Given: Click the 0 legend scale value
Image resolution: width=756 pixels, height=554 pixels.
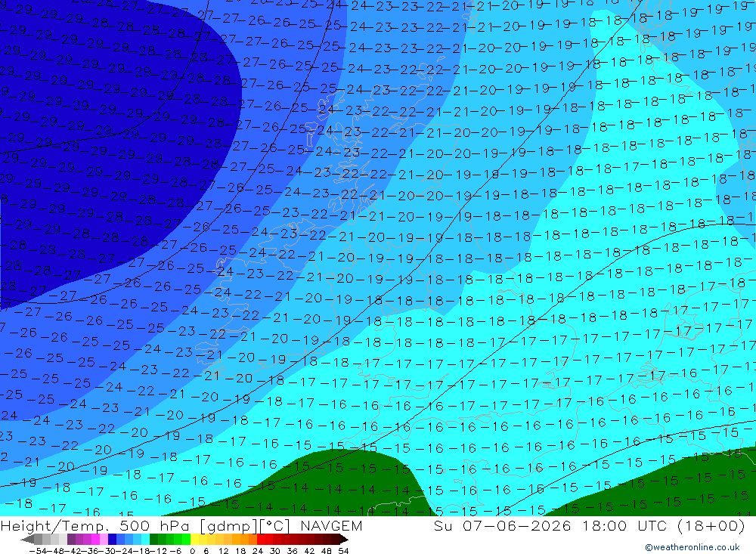Looking at the screenshot, I should click(x=192, y=551).
